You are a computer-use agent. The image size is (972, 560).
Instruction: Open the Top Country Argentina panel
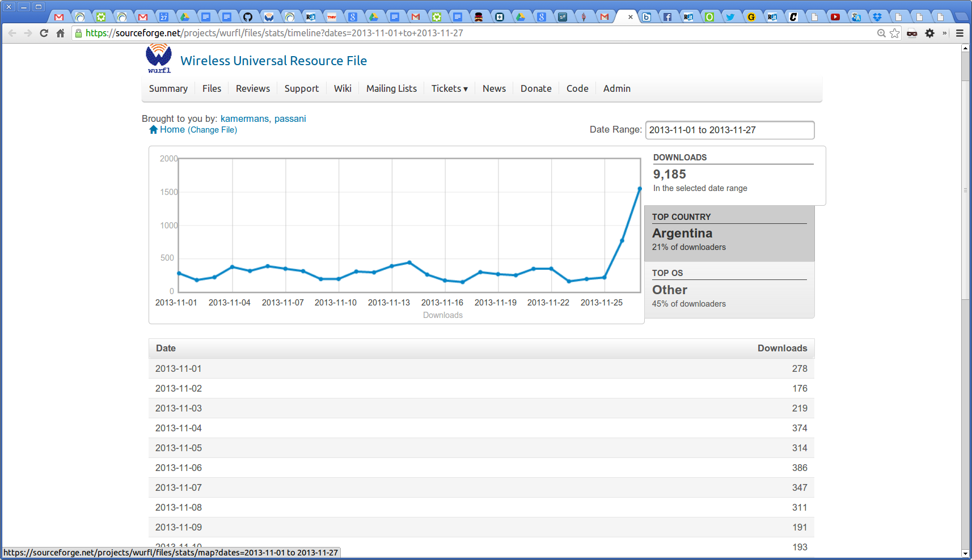pos(729,233)
